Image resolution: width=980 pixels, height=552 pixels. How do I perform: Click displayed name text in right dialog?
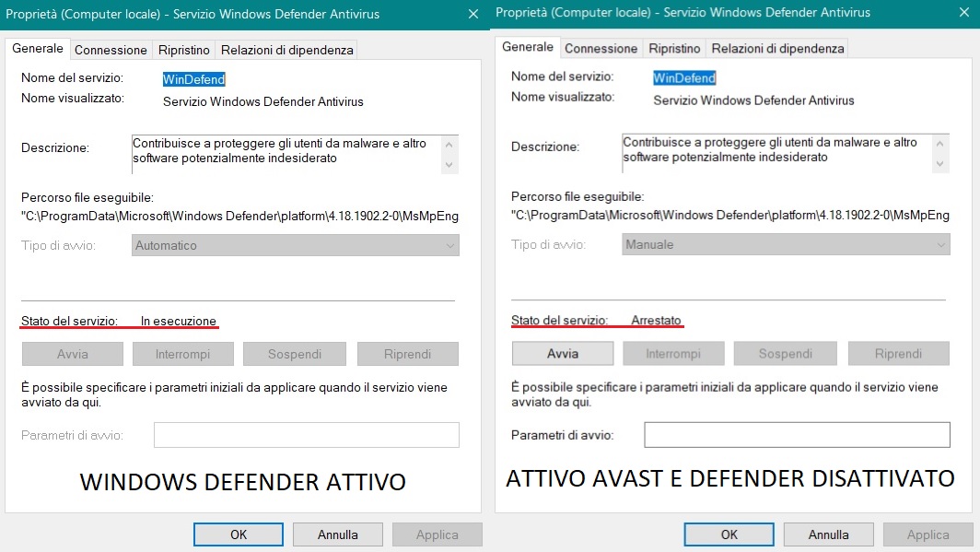point(753,100)
